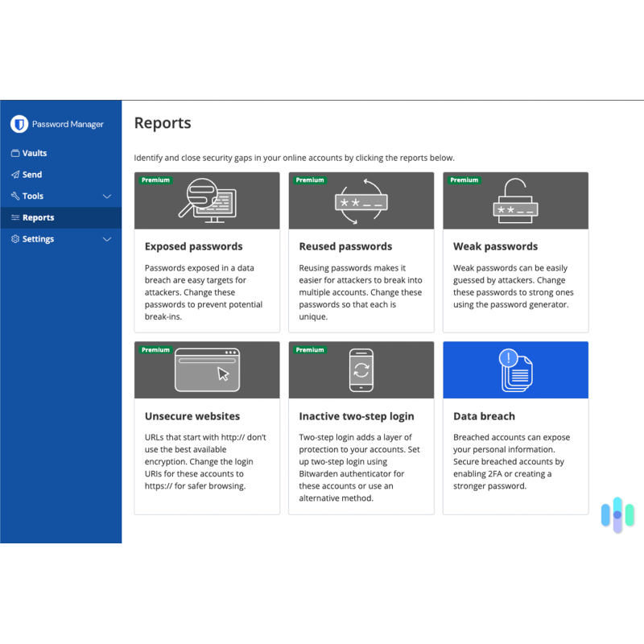Viewport: 644px width, 644px height.
Task: Open the Vaults sidebar item
Action: pos(61,153)
